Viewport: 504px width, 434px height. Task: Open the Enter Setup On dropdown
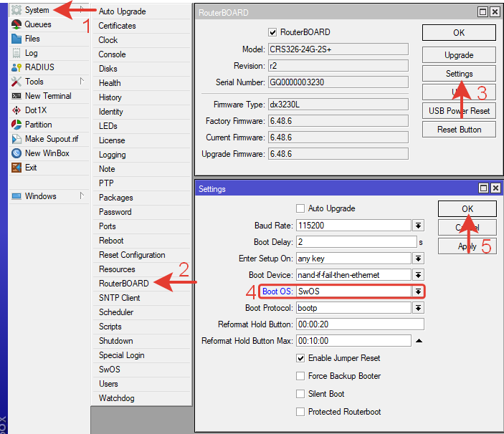[418, 259]
